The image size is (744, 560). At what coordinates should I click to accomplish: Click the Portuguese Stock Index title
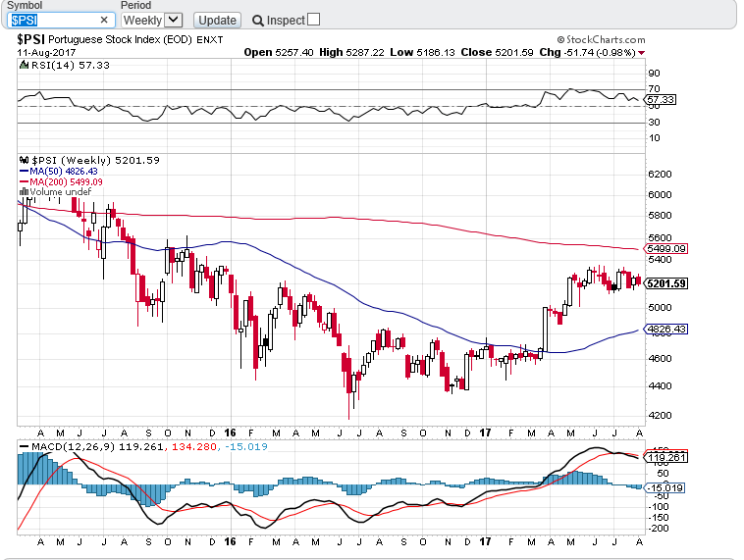(120, 40)
